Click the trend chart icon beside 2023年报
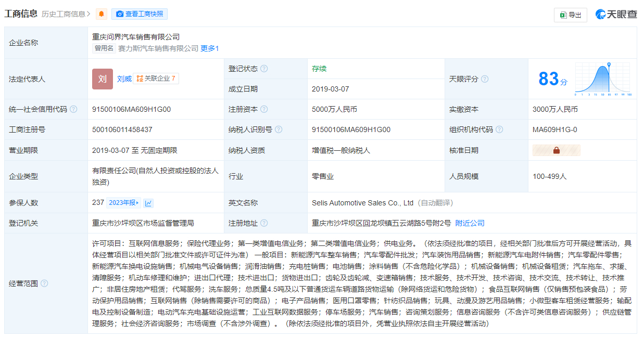This screenshot has width=644, height=338. click(x=149, y=203)
